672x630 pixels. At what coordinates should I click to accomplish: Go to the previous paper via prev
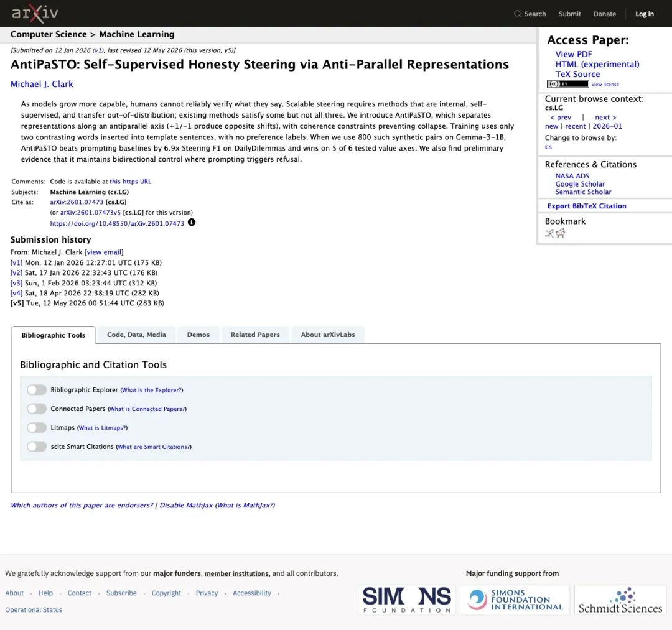(x=560, y=118)
